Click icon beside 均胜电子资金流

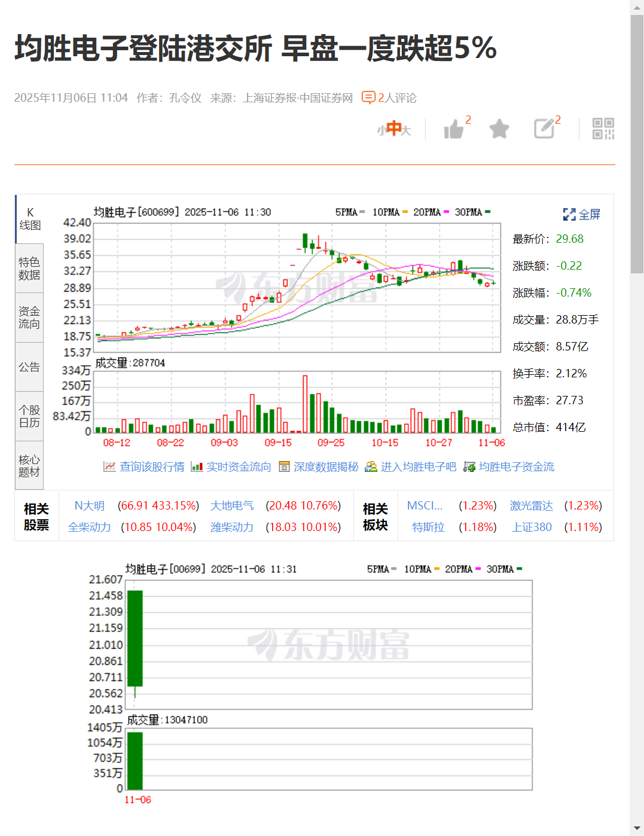click(x=469, y=466)
